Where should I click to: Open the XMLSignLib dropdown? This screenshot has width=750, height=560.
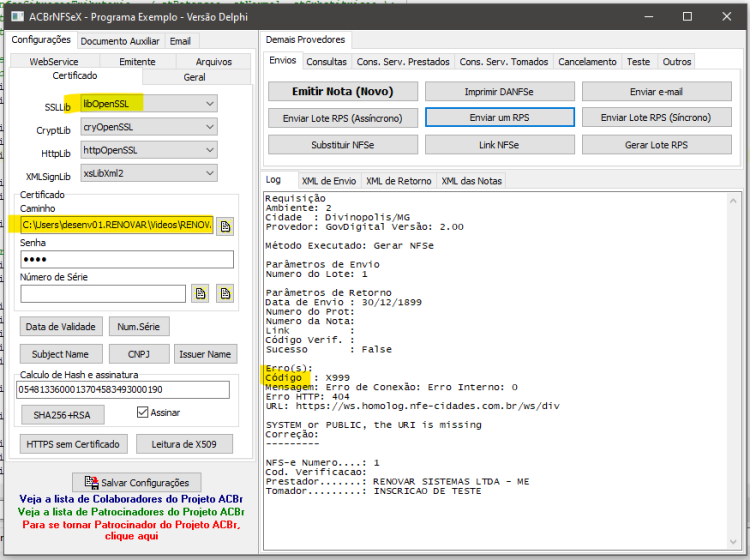coord(149,173)
